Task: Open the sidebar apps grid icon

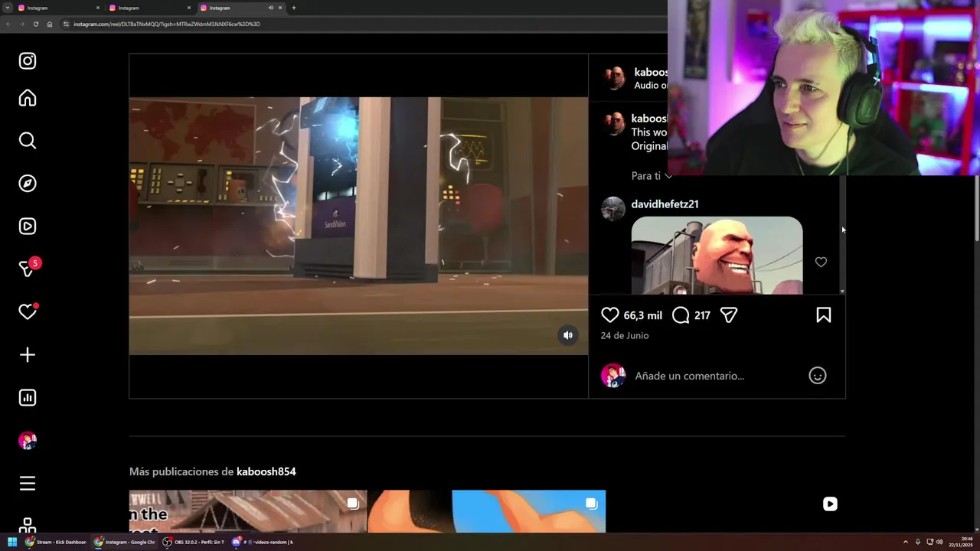Action: (x=28, y=525)
